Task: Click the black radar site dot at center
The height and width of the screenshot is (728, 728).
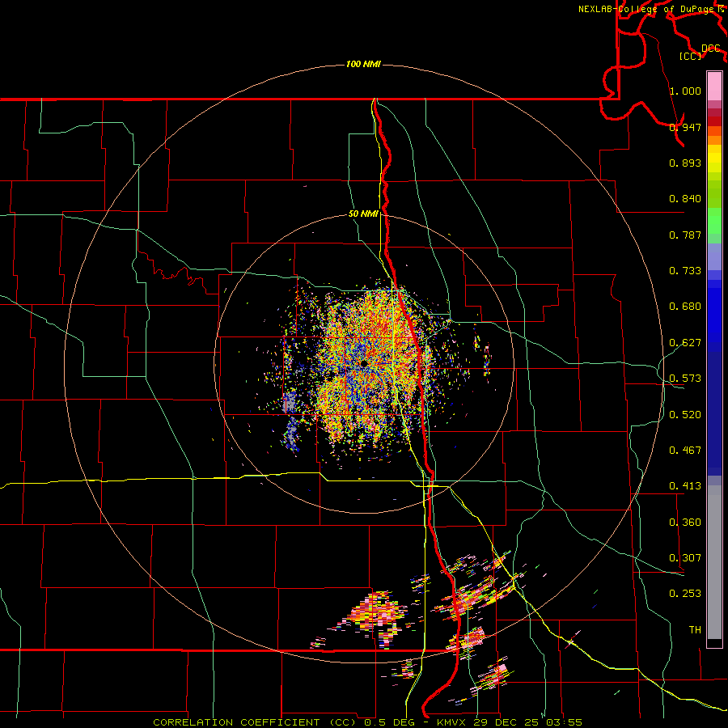Action: click(363, 363)
